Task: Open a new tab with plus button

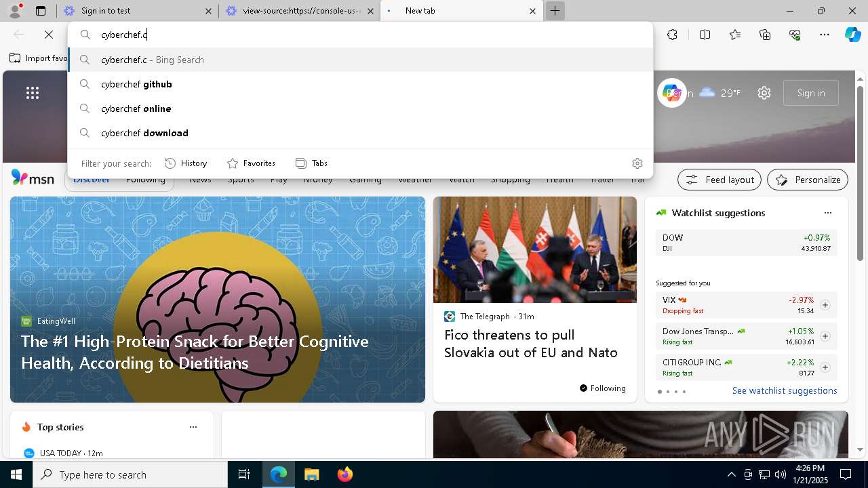Action: [x=555, y=11]
